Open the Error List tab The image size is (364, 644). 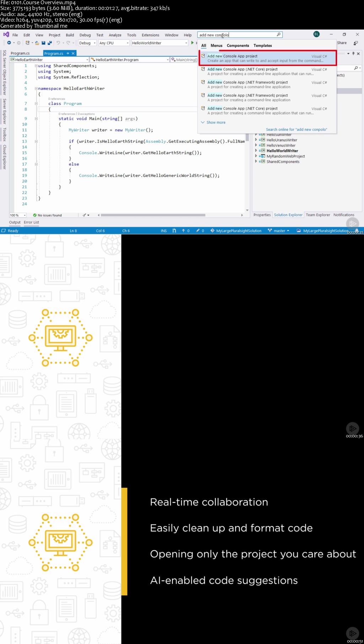[x=31, y=222]
